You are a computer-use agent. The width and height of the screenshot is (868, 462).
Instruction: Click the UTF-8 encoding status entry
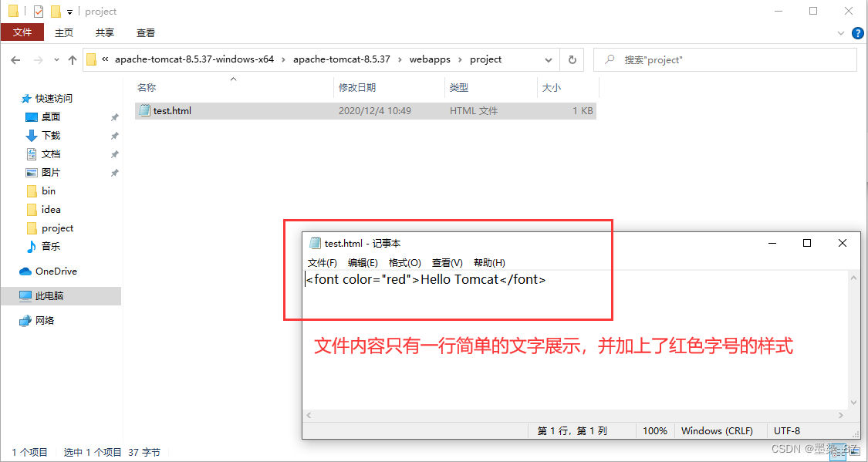pyautogui.click(x=786, y=431)
